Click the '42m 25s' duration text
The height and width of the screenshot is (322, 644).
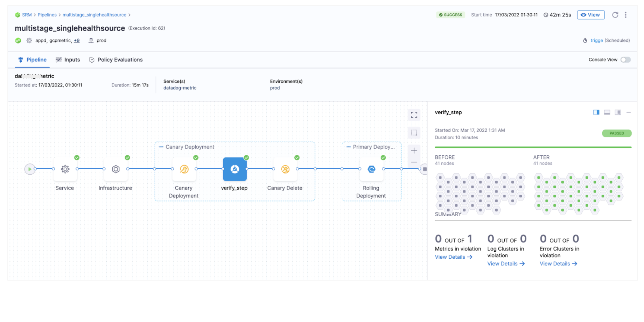click(x=560, y=15)
